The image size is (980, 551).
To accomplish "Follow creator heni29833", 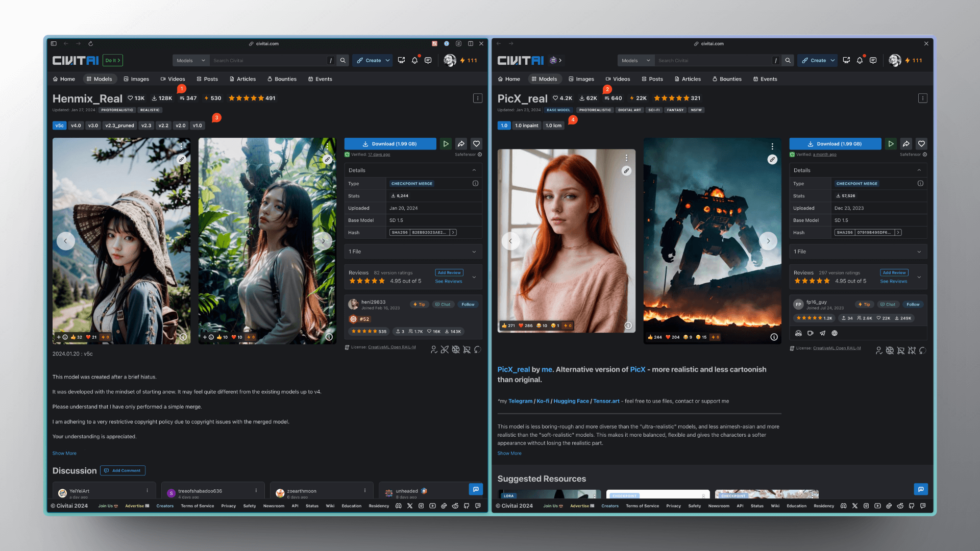I will (x=468, y=305).
